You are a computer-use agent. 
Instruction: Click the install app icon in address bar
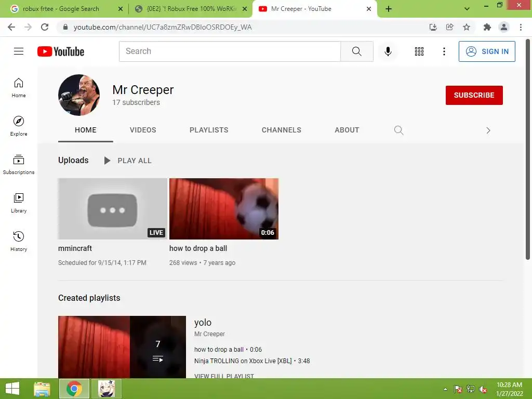tap(433, 27)
